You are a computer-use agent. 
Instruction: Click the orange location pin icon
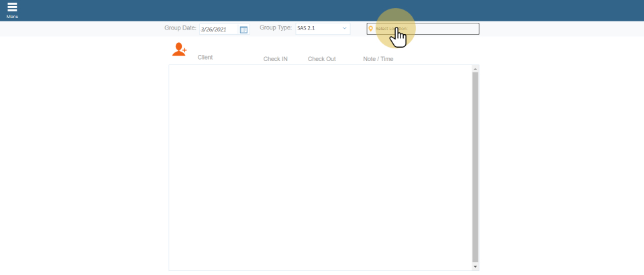pyautogui.click(x=371, y=29)
